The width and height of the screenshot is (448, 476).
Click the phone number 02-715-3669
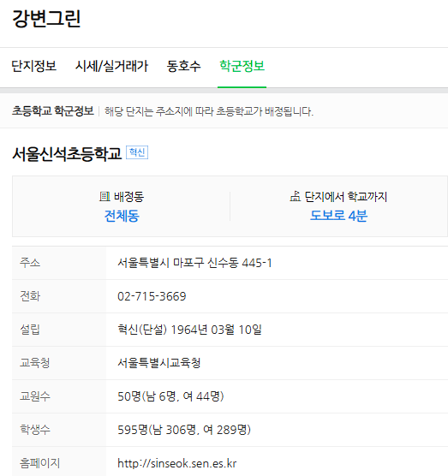152,296
